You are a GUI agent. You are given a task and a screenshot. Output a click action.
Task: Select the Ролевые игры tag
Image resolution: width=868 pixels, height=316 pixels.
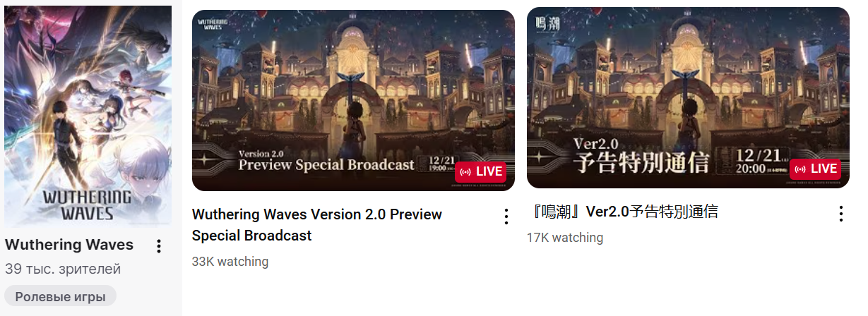click(x=60, y=297)
